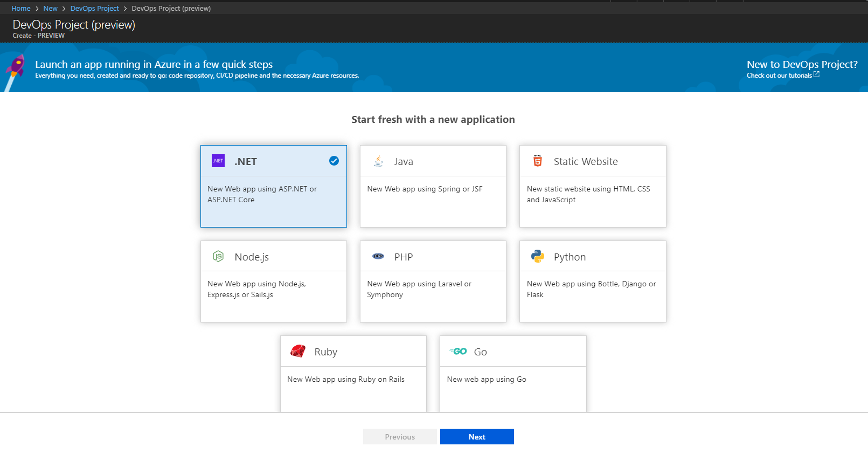Navigate to DevOps Project breadcrumb
The height and width of the screenshot is (453, 868).
pyautogui.click(x=94, y=8)
